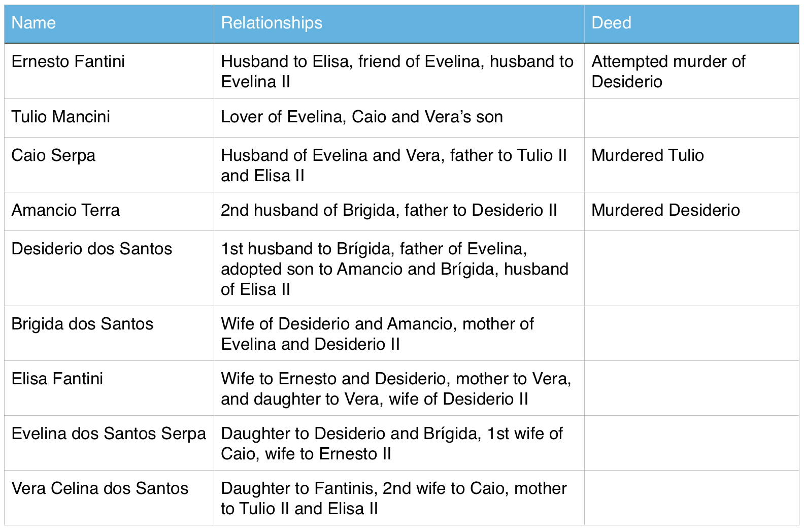
Task: Click the Tulio Mancini name cell
Action: [x=61, y=117]
